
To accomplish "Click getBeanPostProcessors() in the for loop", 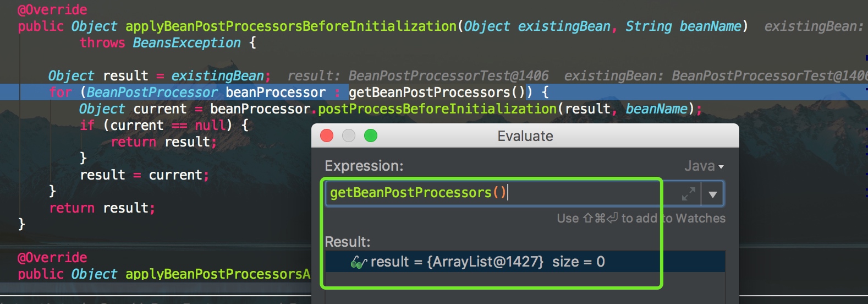I will point(437,92).
